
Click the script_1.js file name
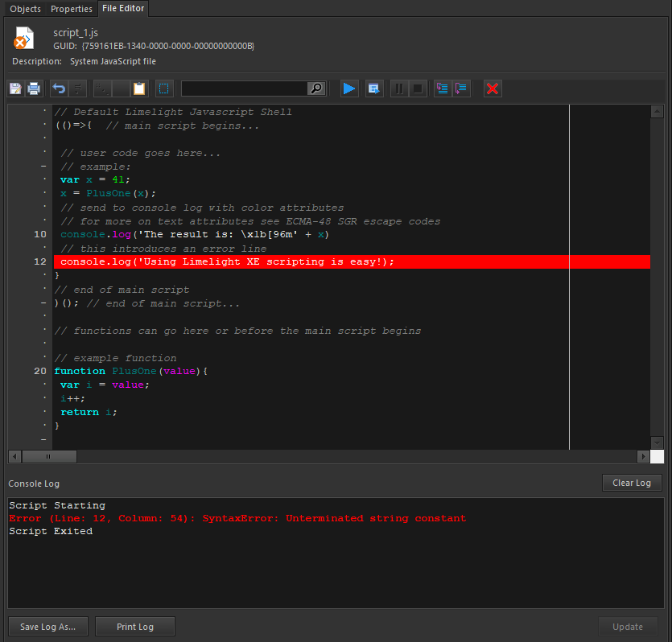76,32
